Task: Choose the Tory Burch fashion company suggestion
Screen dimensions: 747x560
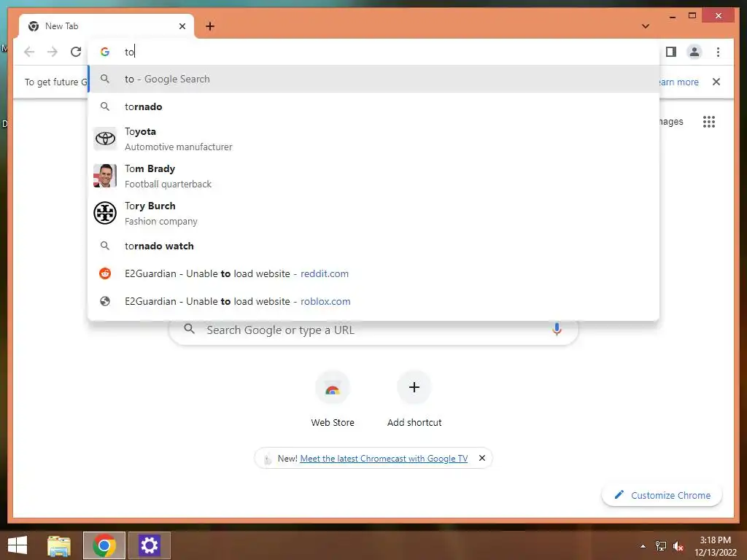Action: click(373, 214)
